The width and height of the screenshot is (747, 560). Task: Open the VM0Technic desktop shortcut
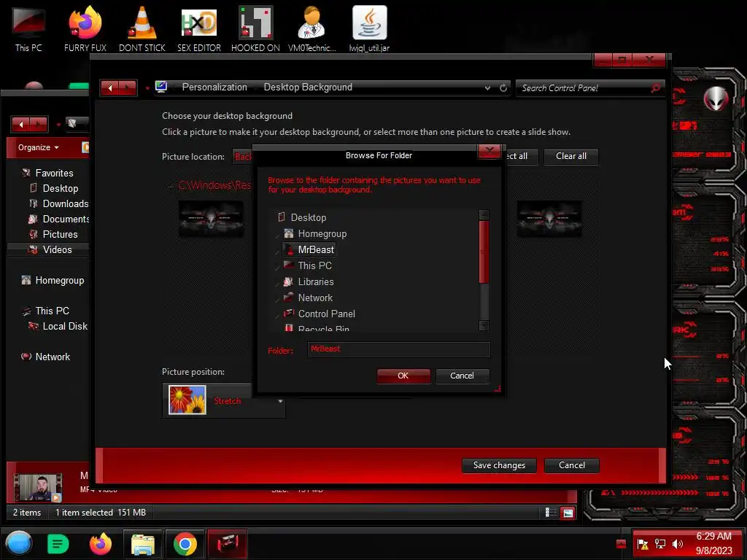(x=312, y=28)
